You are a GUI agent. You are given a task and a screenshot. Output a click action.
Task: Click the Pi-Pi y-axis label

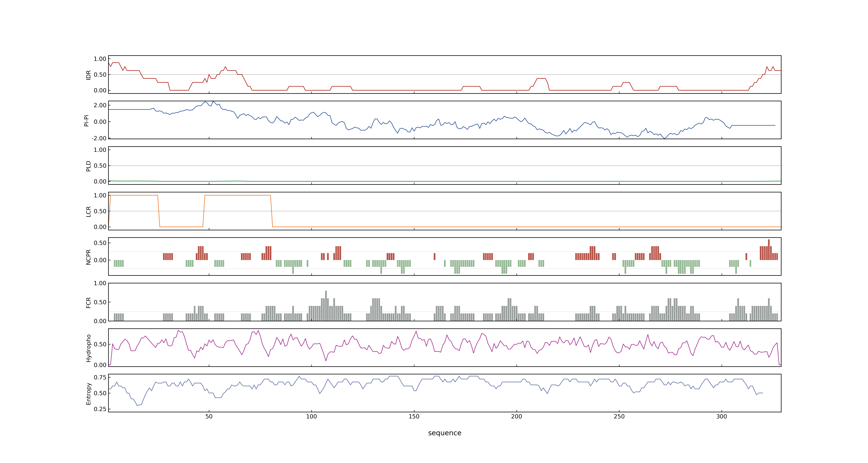tap(86, 120)
